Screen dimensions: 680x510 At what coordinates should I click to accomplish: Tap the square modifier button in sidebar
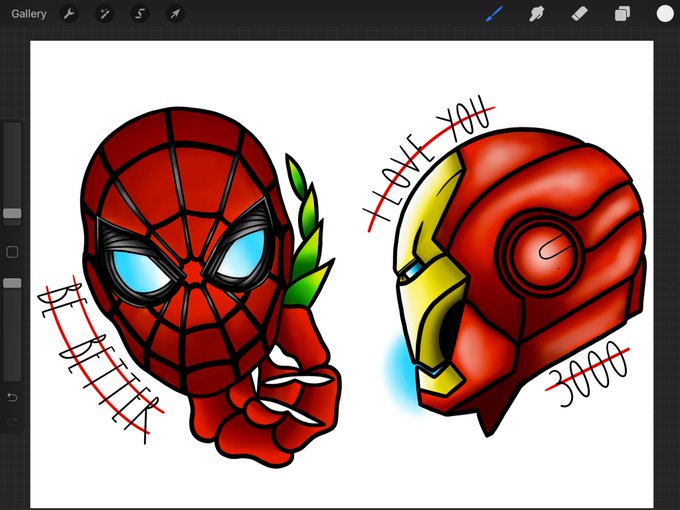tap(12, 252)
